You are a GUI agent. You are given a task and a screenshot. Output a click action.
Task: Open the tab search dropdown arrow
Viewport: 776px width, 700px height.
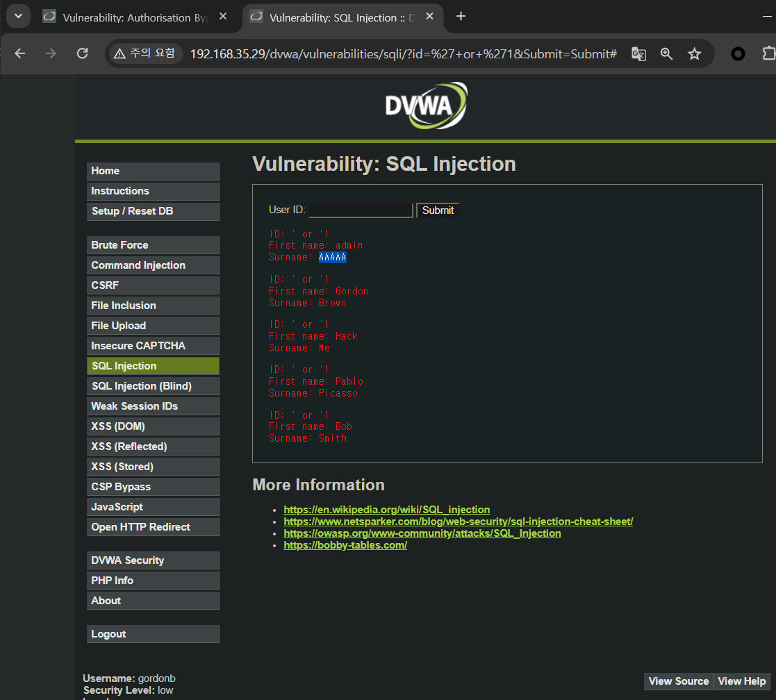point(18,17)
